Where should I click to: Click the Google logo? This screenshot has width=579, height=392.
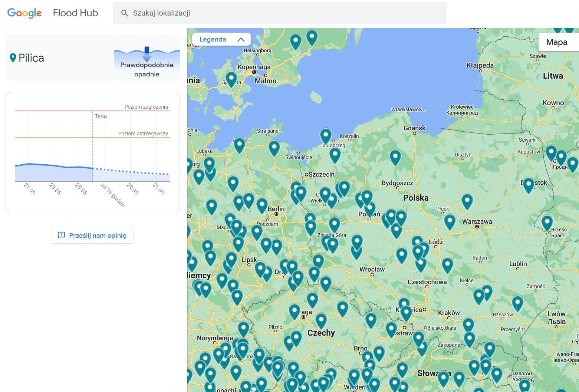tap(24, 13)
